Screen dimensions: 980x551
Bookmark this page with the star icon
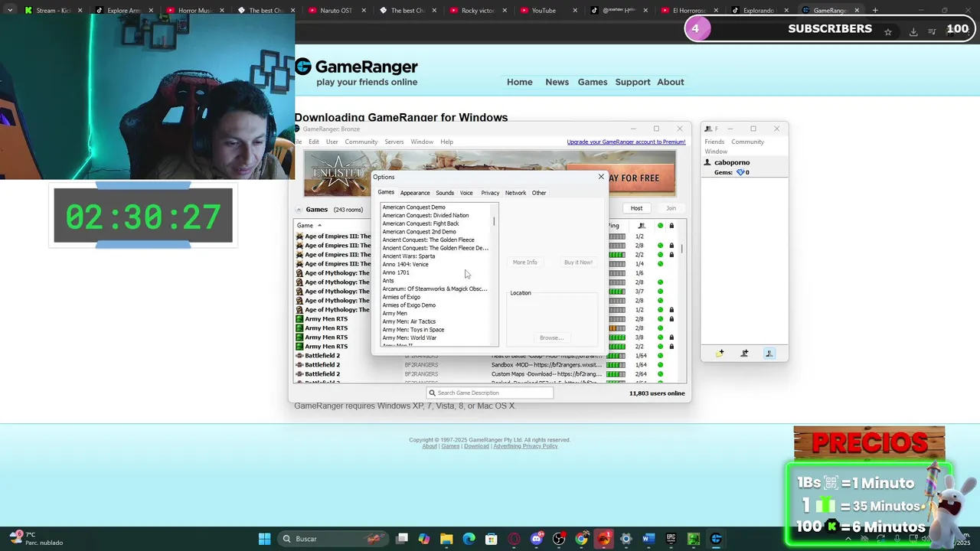pyautogui.click(x=888, y=31)
